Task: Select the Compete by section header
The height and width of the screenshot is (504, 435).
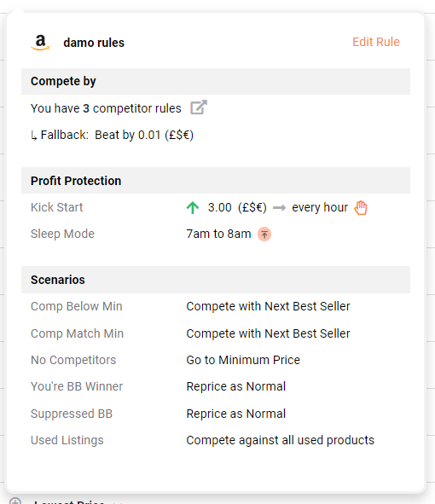Action: 216,81
